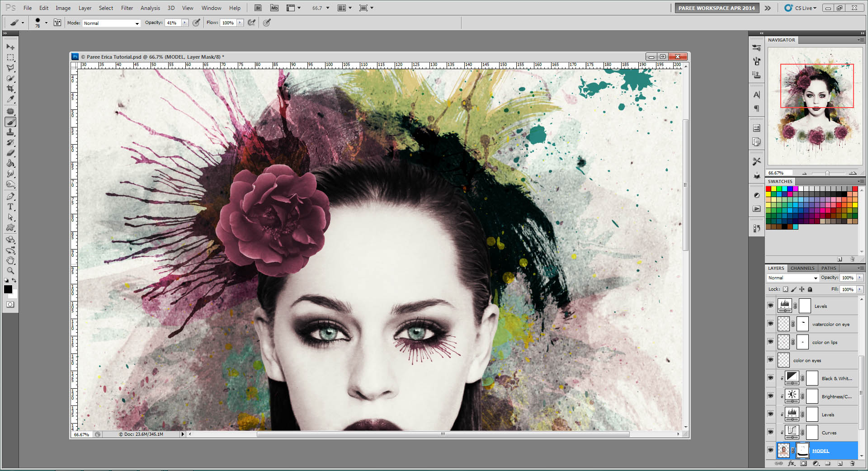
Task: Hide the watercolor on eye layer
Action: tap(770, 324)
